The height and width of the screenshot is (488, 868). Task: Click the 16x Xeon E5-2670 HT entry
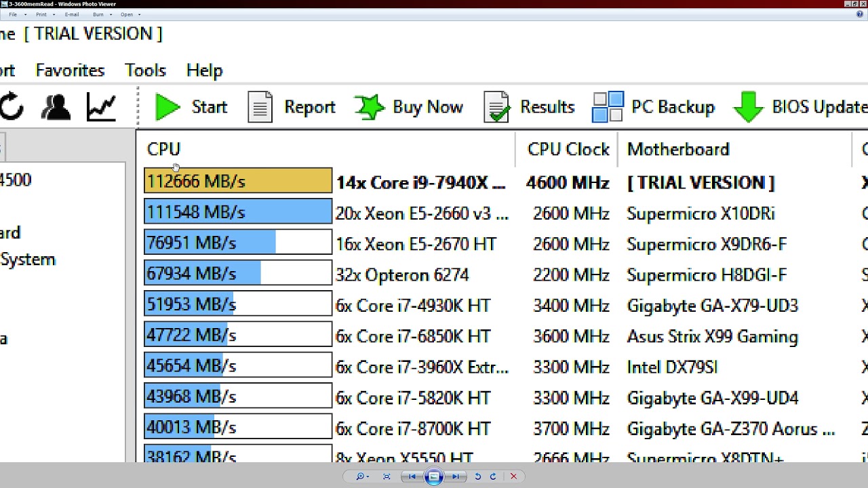click(x=416, y=244)
